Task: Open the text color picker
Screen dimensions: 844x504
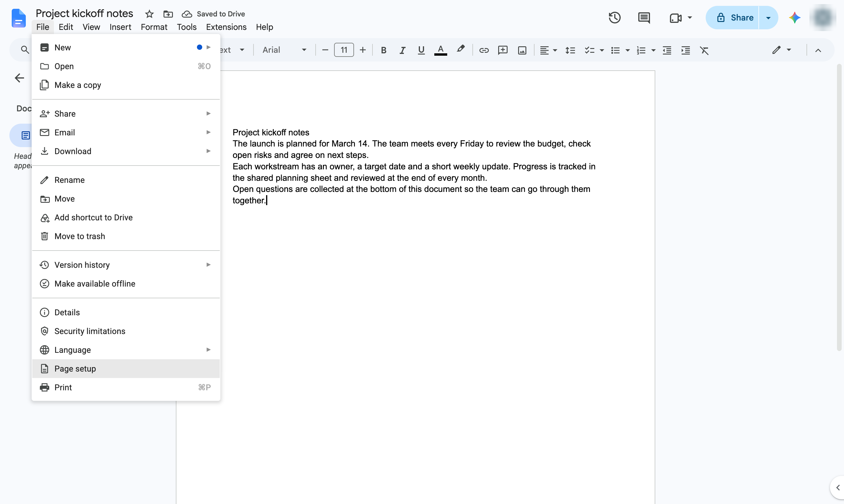Action: point(440,50)
